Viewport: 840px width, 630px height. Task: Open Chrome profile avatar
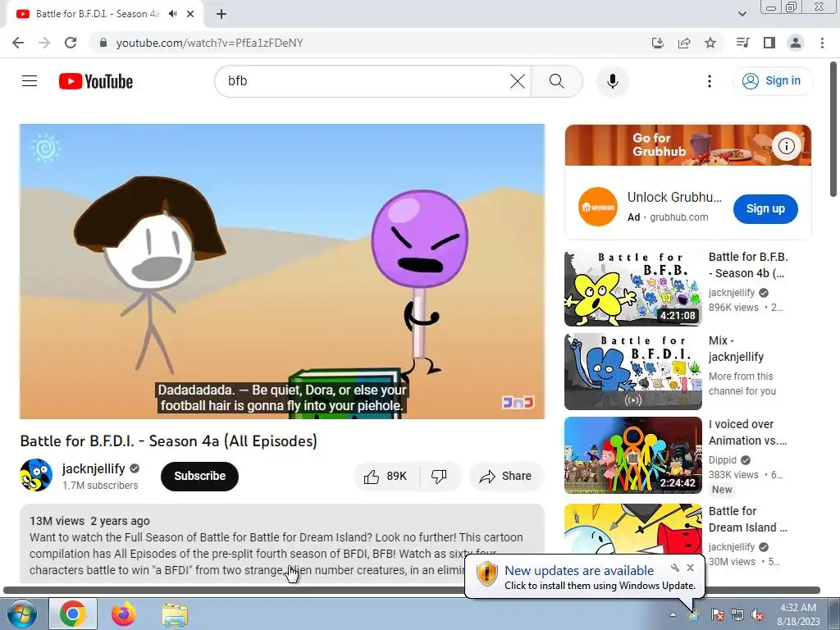796,43
